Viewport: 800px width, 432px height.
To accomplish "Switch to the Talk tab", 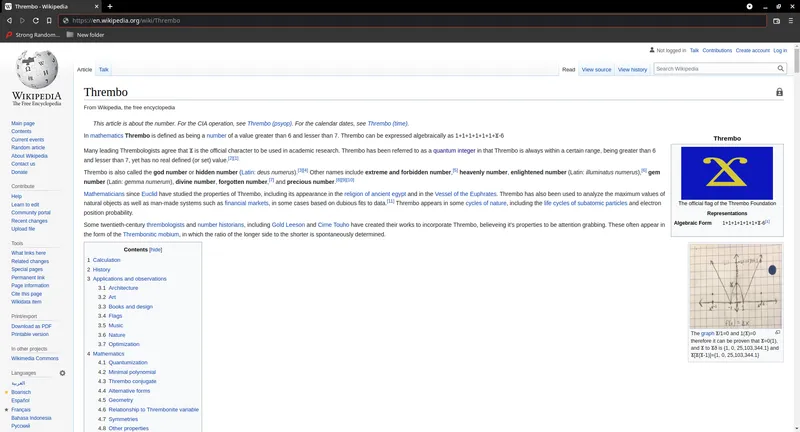I will pos(104,69).
